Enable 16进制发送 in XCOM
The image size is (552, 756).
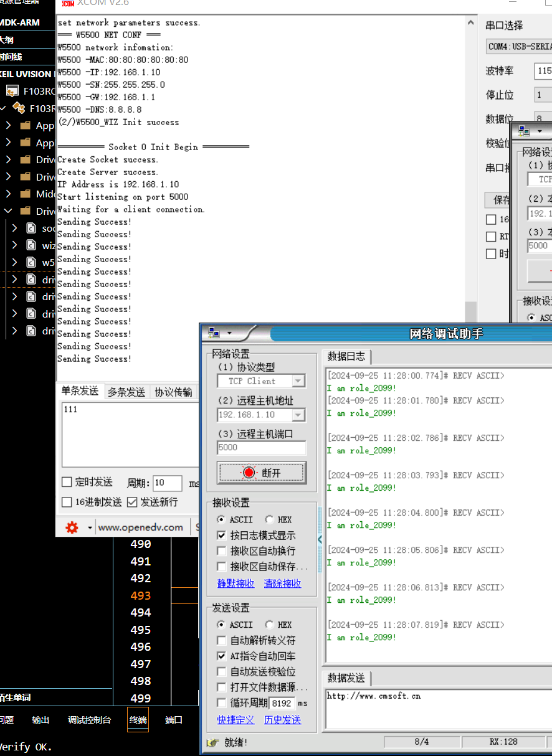(x=67, y=502)
